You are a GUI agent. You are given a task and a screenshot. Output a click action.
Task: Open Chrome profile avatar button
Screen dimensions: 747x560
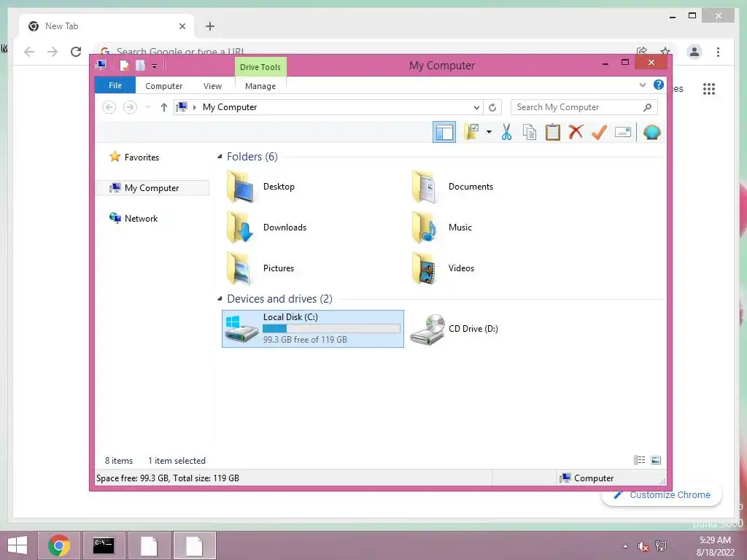pyautogui.click(x=694, y=52)
